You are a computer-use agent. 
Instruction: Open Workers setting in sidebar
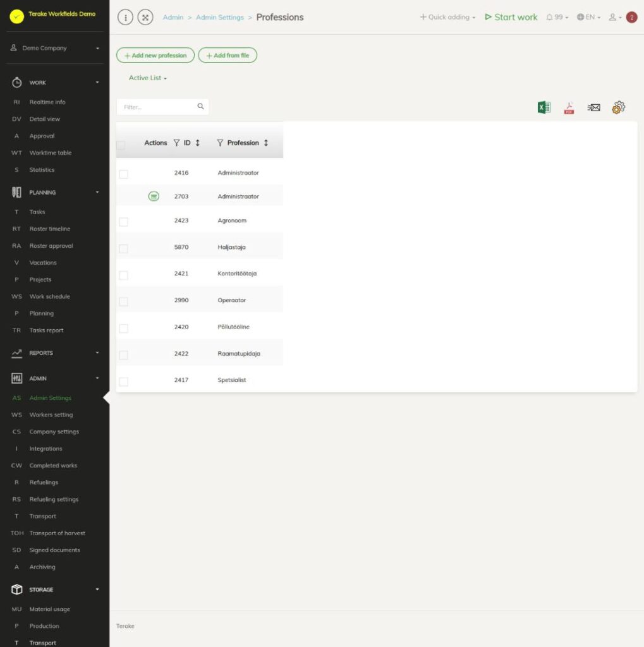click(51, 414)
